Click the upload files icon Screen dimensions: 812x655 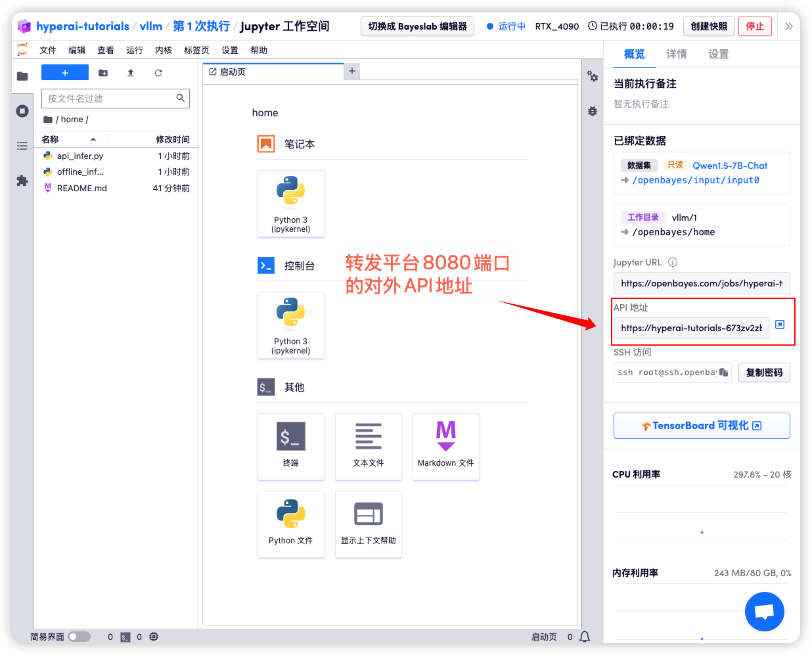click(131, 73)
